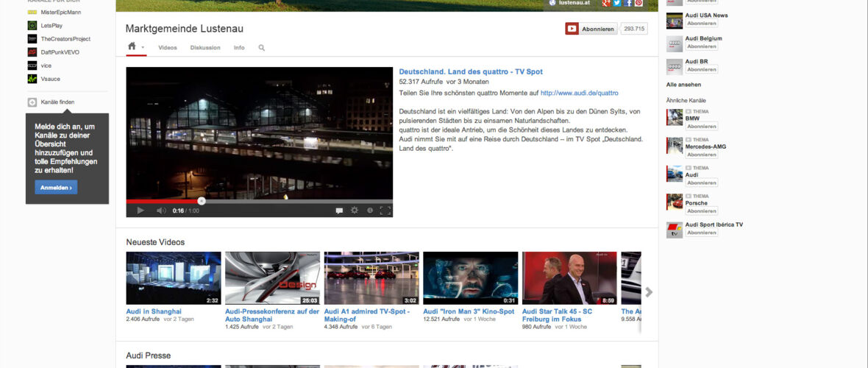Viewport: 868px width, 368px height.
Task: Click the video progress bar scrubber
Action: (x=202, y=201)
